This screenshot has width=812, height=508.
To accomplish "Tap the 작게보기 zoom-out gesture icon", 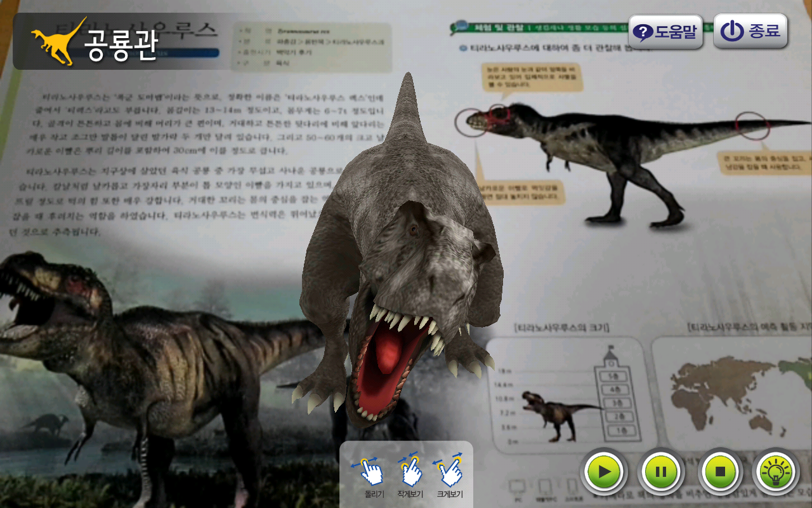I will click(x=410, y=473).
